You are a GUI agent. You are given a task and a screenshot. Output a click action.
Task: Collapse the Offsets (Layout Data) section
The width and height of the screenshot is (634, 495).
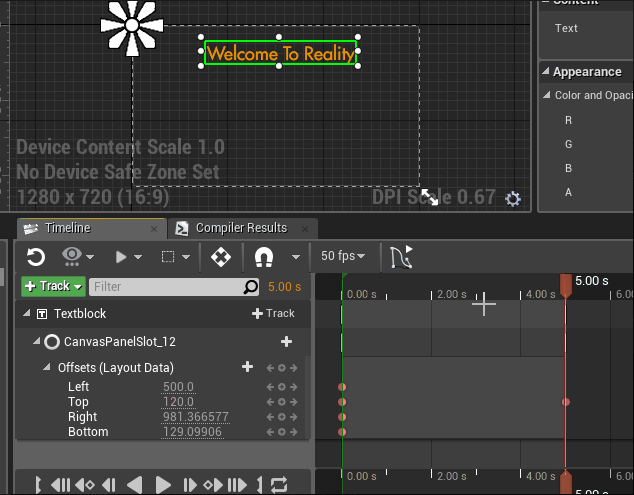(47, 368)
